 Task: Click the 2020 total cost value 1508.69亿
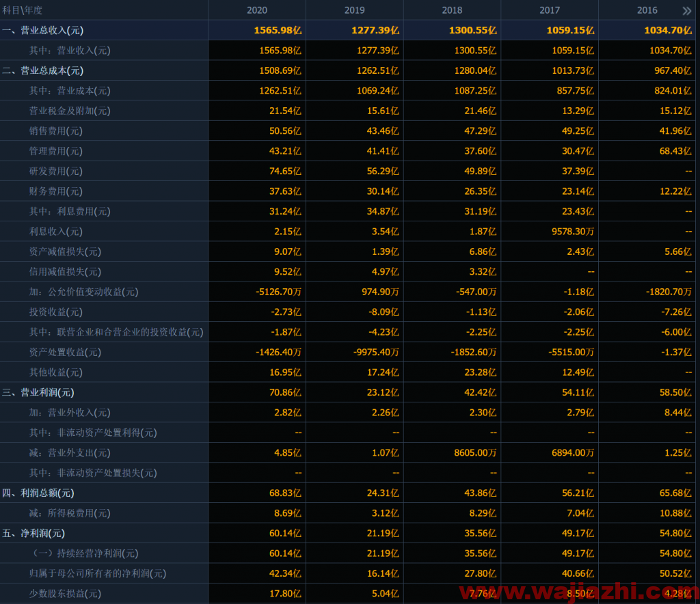280,70
